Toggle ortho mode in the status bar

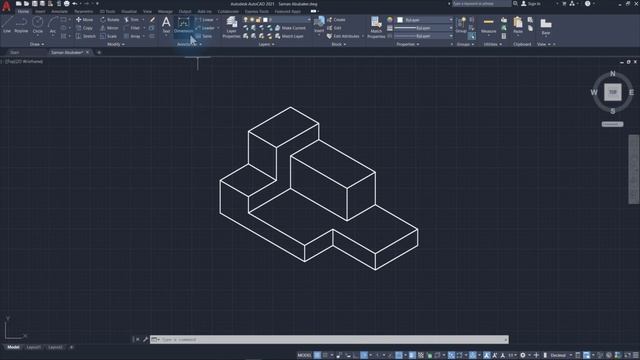(x=356, y=355)
